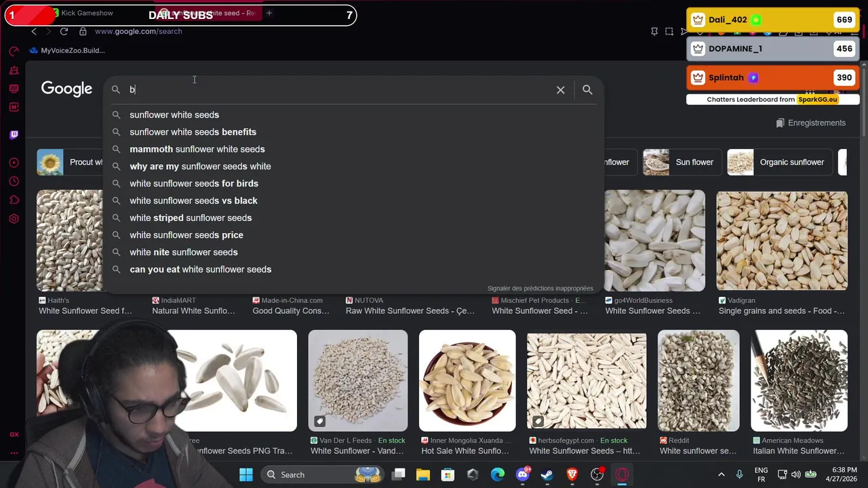Select the 'Organic sunflower' filter chip

tap(781, 162)
